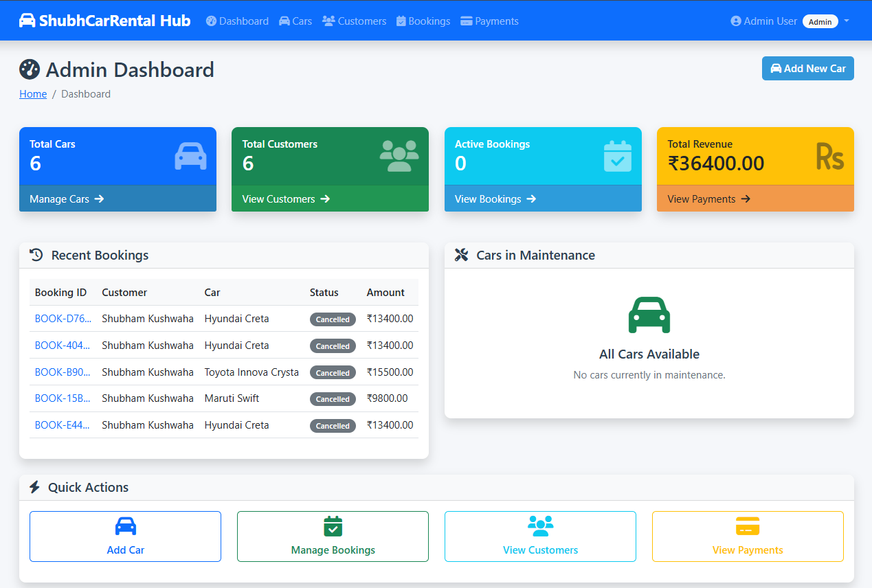Click the Rs icon on Total Revenue card
The image size is (872, 588).
tap(829, 157)
